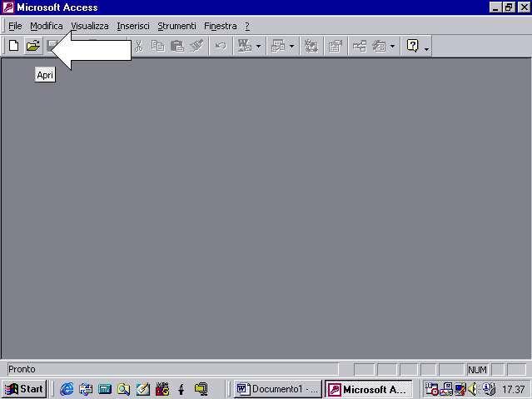Open the Strumenti menu

tap(177, 26)
